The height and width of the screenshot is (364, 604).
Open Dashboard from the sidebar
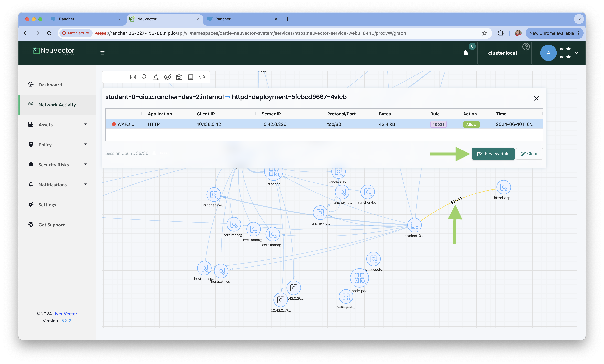click(x=50, y=85)
